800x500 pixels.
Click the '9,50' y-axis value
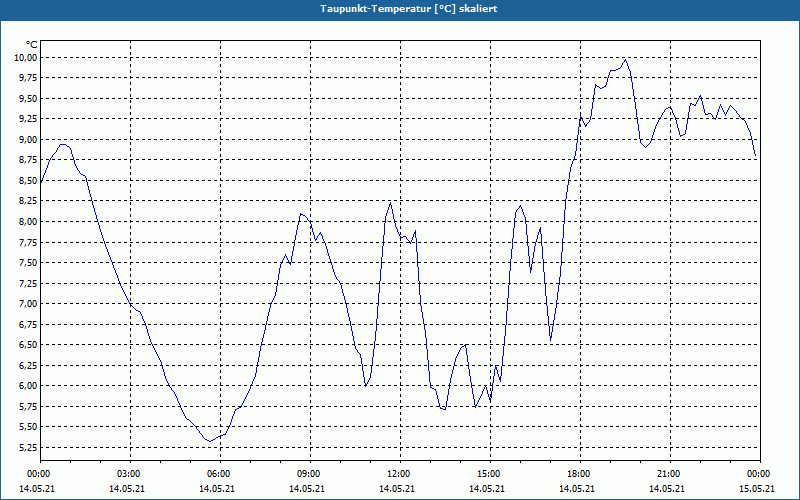point(27,98)
